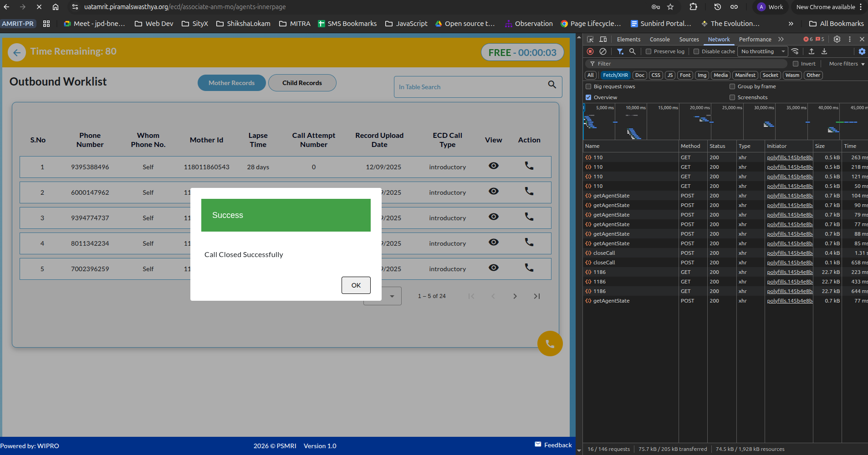Viewport: 868px width, 455px height.
Task: Click the In Table Search magnifier icon
Action: [x=552, y=85]
